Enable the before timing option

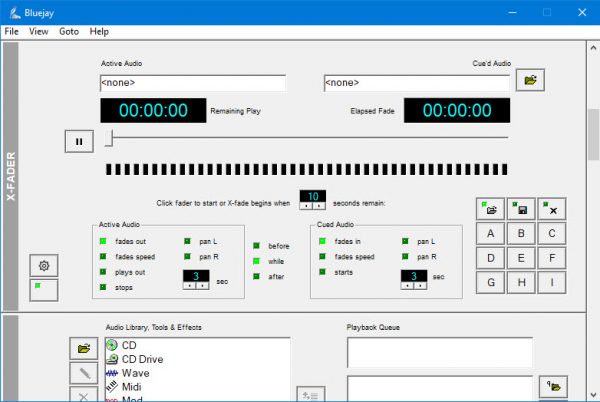[x=256, y=246]
